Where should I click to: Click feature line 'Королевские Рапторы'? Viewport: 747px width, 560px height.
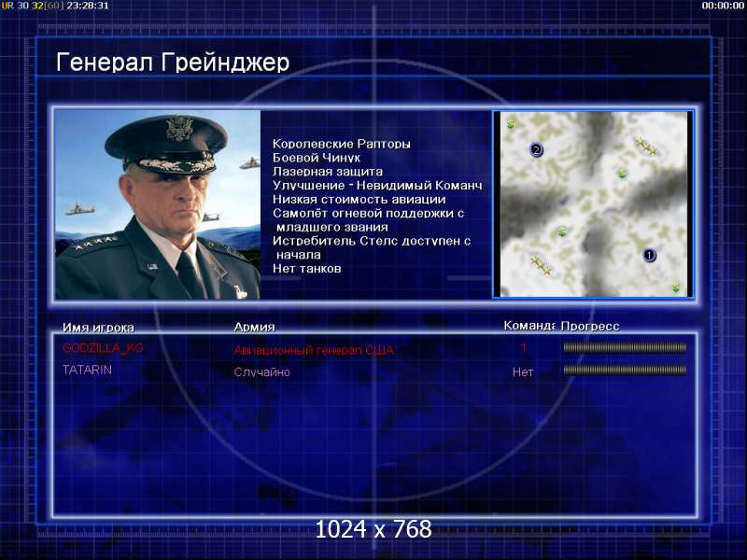tap(341, 144)
